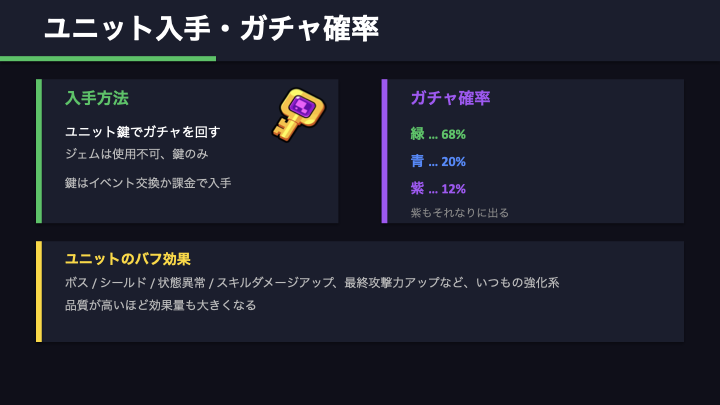The height and width of the screenshot is (405, 720).
Task: Click the line 品質が高いほど効果量も大きくなる
Action: tap(161, 305)
